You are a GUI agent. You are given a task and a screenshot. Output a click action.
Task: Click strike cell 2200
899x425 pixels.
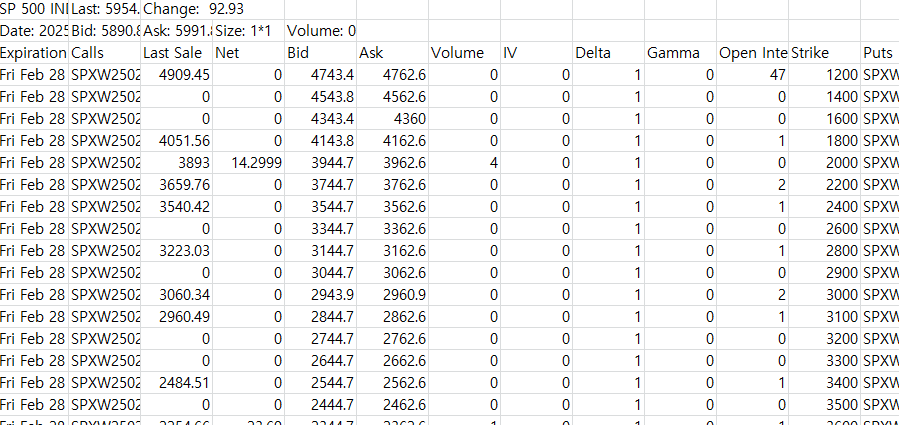pos(824,185)
